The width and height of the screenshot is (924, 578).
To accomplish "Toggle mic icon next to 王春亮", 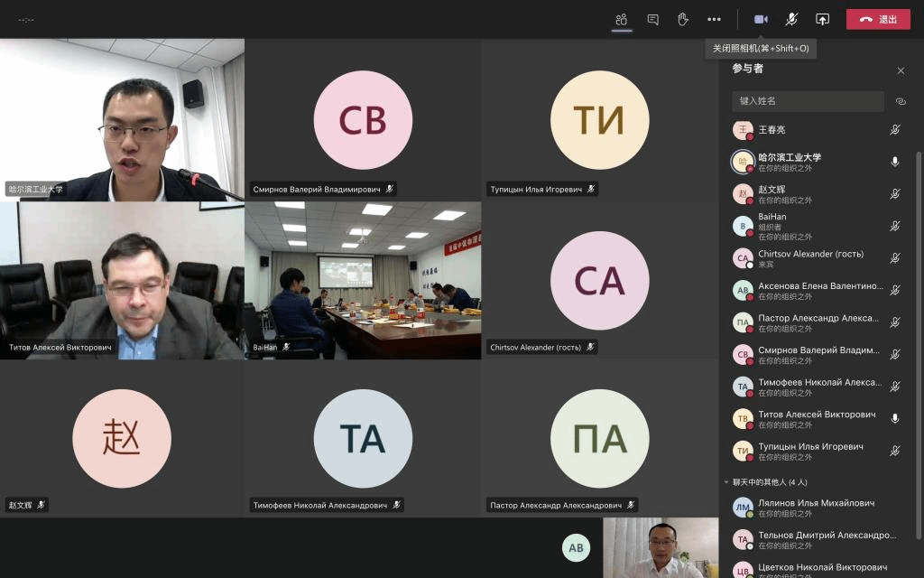I will click(894, 130).
